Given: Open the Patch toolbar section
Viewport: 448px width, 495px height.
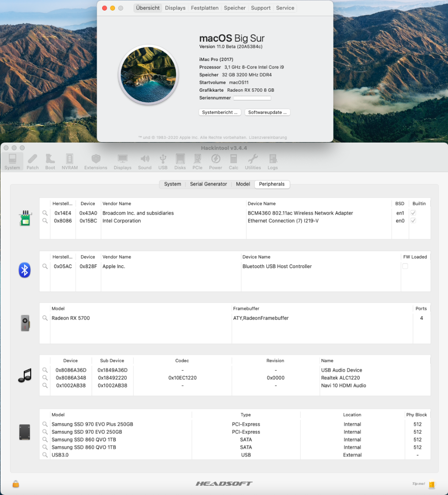Looking at the screenshot, I should [33, 161].
